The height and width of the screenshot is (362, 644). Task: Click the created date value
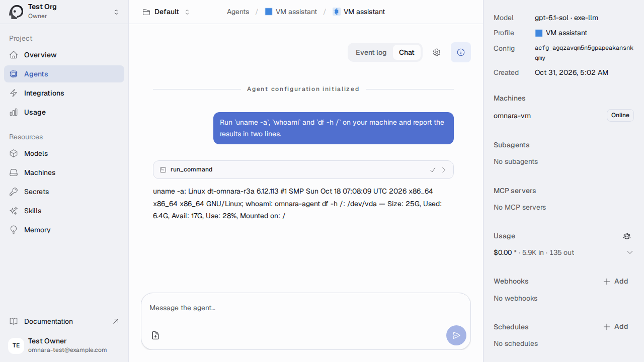(572, 72)
